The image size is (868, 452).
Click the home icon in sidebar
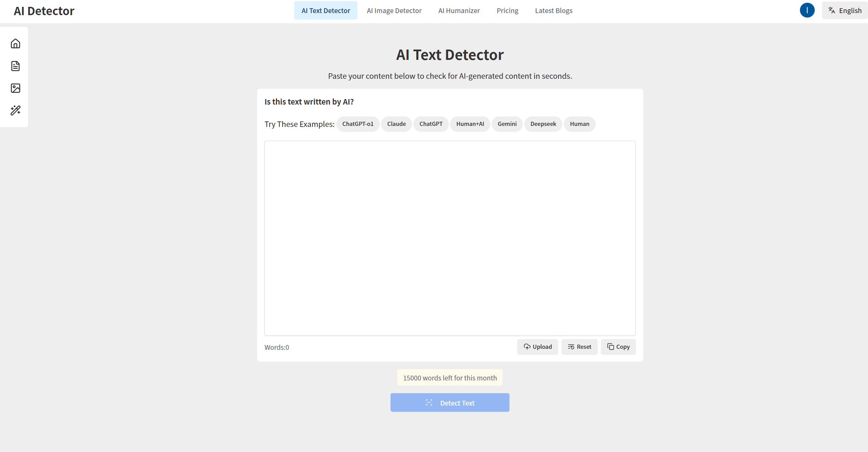pyautogui.click(x=15, y=44)
